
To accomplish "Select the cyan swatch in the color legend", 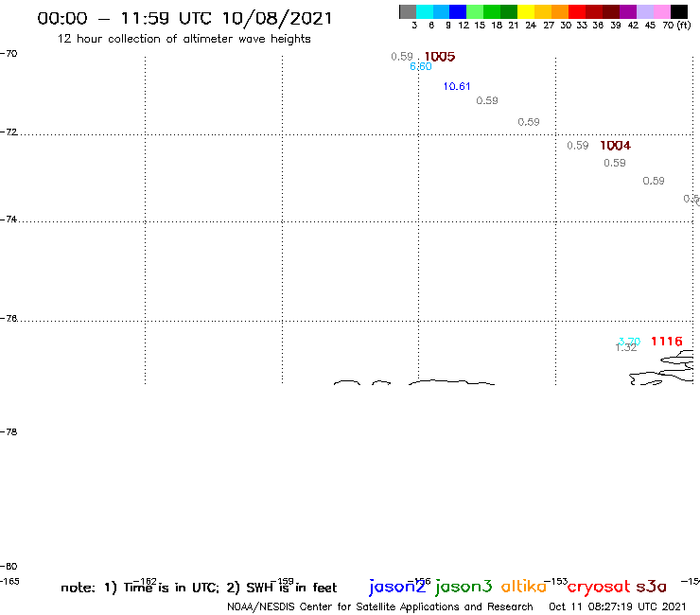I will 425,11.
